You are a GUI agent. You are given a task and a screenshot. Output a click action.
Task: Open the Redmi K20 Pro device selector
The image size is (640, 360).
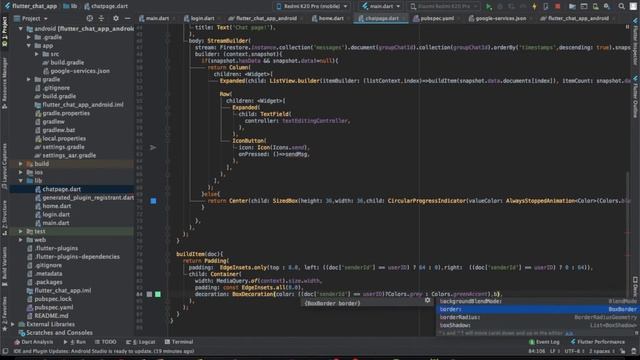(x=312, y=6)
